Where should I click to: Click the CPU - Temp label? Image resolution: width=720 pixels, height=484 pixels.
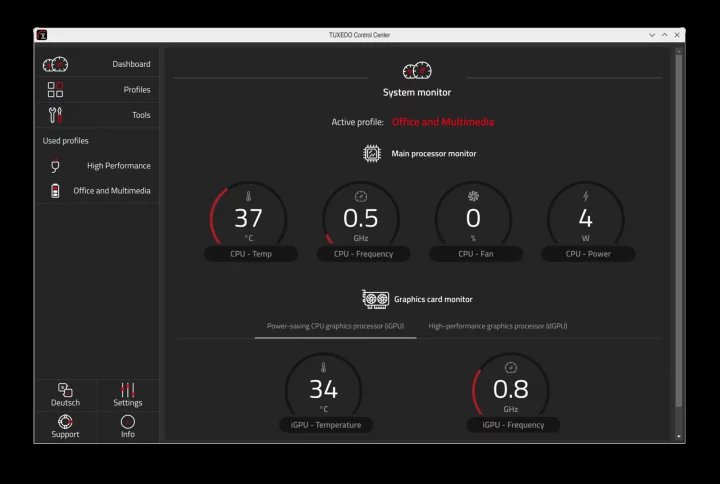tap(251, 254)
